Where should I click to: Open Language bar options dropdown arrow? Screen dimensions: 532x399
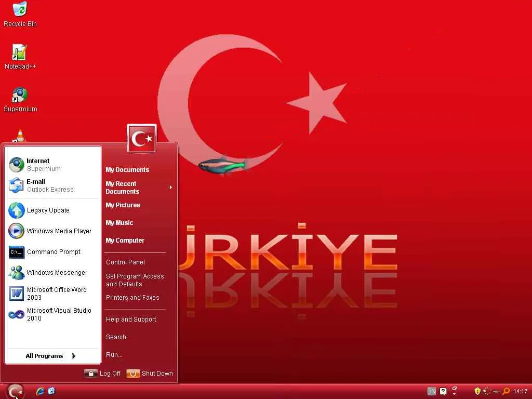pyautogui.click(x=455, y=394)
